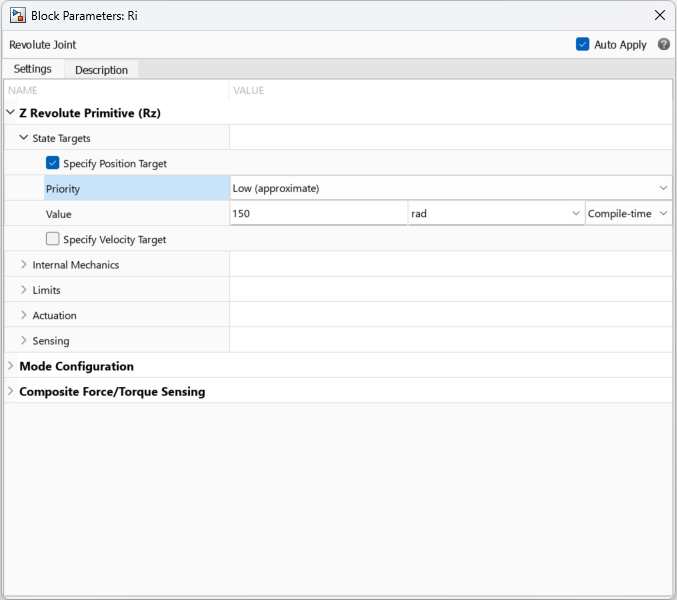
Task: Collapse the State Targets group
Action: 23,138
